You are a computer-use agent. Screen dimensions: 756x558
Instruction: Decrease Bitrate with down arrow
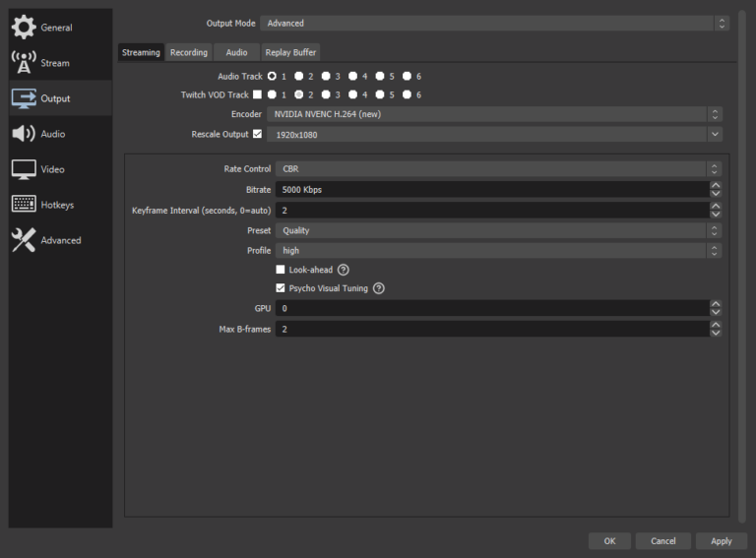pyautogui.click(x=716, y=193)
